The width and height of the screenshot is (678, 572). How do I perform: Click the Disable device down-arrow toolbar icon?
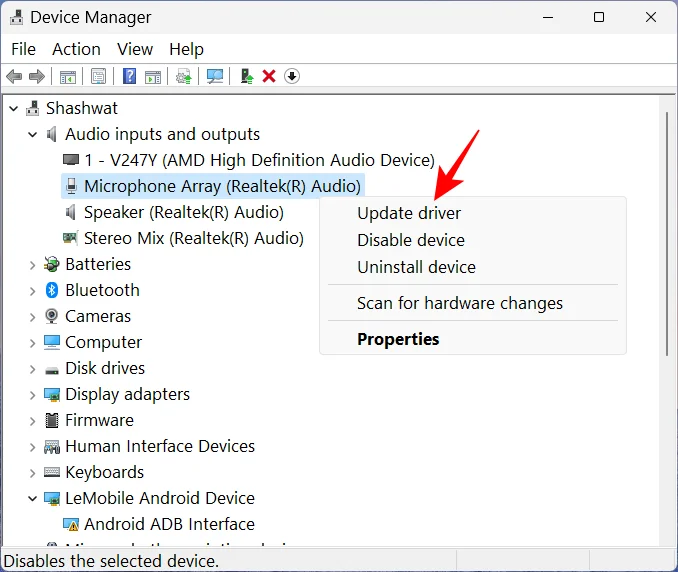(292, 77)
